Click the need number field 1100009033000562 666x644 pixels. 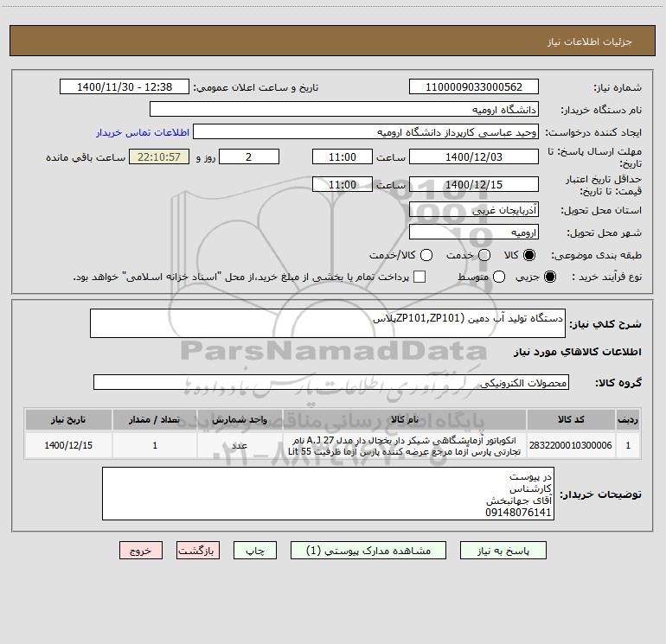(474, 87)
